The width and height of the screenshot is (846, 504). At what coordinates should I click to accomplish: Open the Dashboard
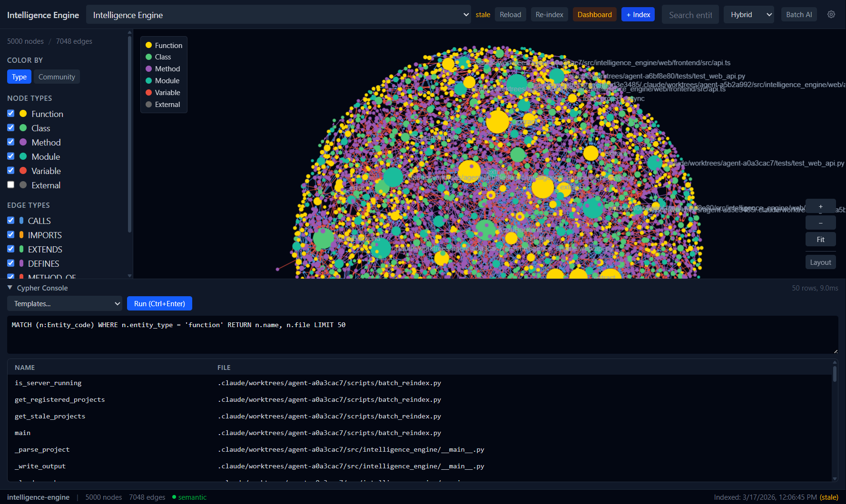(594, 15)
